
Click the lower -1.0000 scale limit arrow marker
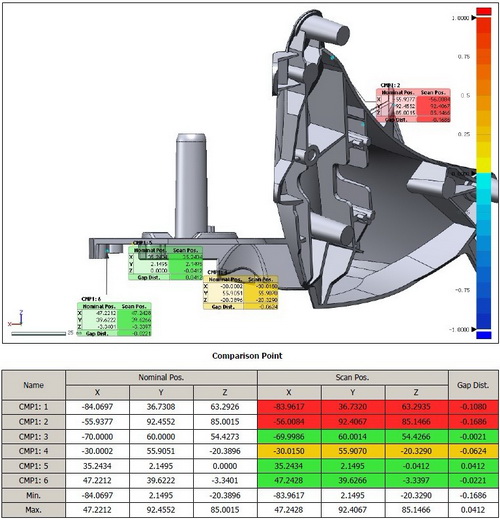[474, 330]
